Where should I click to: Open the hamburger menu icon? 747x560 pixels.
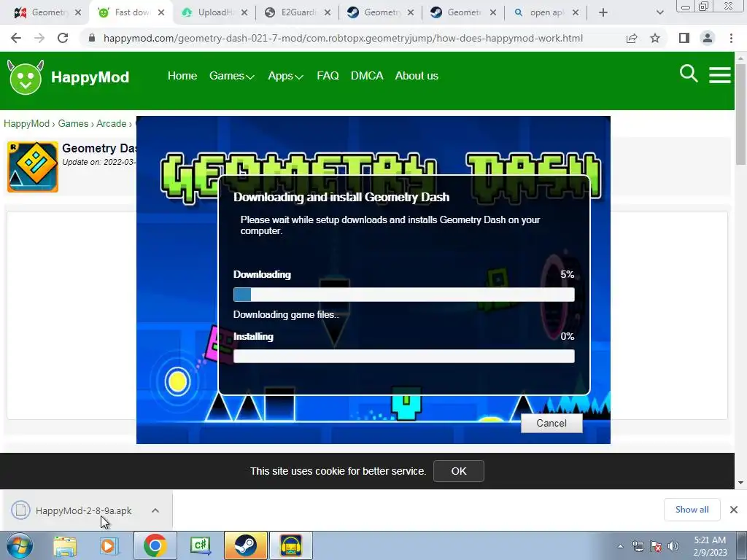pyautogui.click(x=719, y=75)
